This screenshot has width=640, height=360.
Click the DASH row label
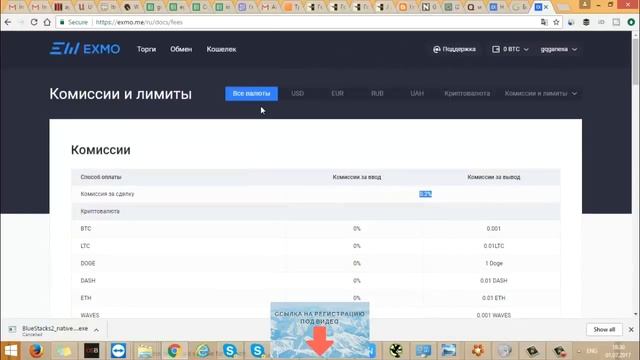88,280
